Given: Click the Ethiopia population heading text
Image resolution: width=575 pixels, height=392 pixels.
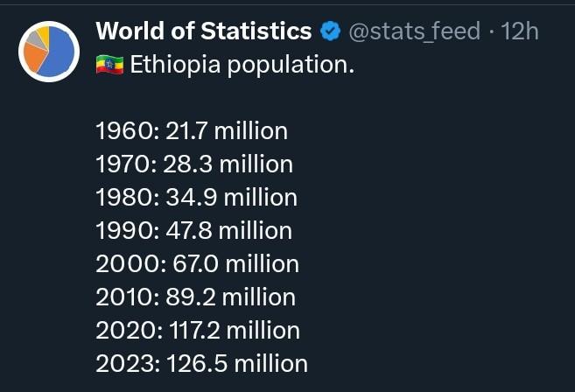Looking at the screenshot, I should click(x=242, y=65).
